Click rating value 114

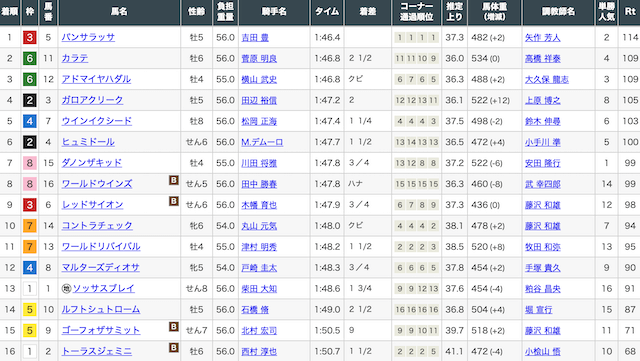(630, 38)
